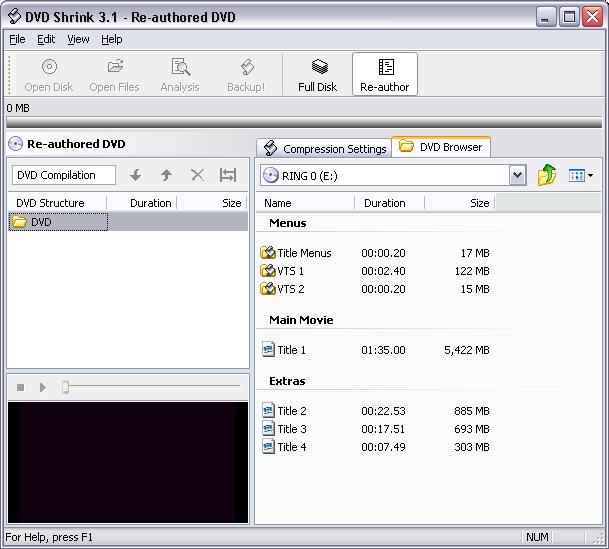Click the size usage progress bar
This screenshot has width=609, height=549.
point(304,122)
